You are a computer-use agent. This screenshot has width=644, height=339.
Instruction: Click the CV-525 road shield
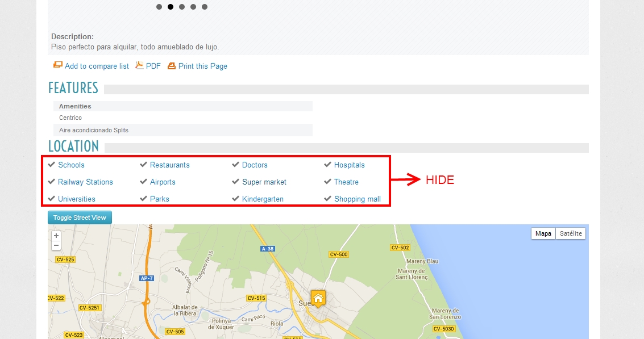[x=65, y=260]
